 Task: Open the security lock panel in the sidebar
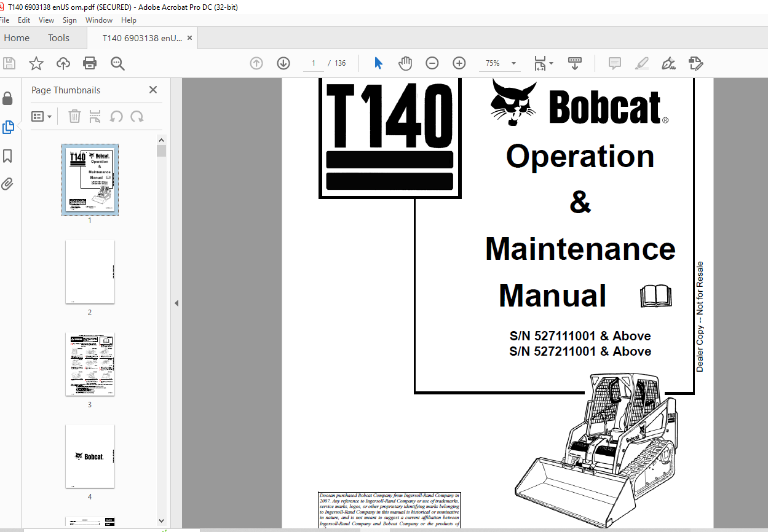[7, 98]
